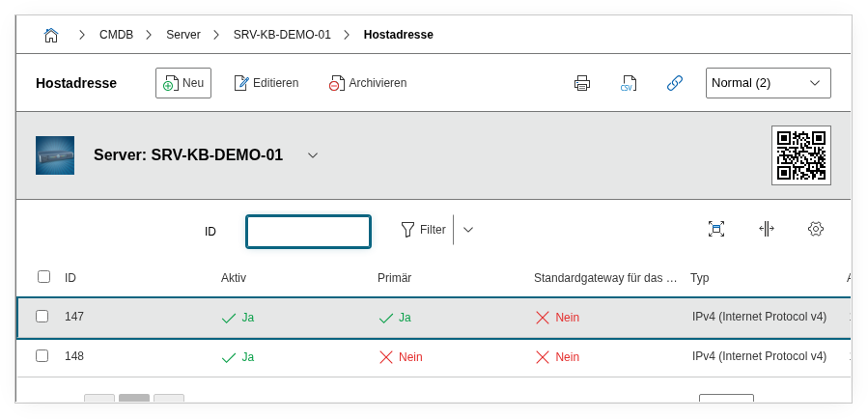Open table settings gear icon
The image size is (868, 419).
coord(815,229)
